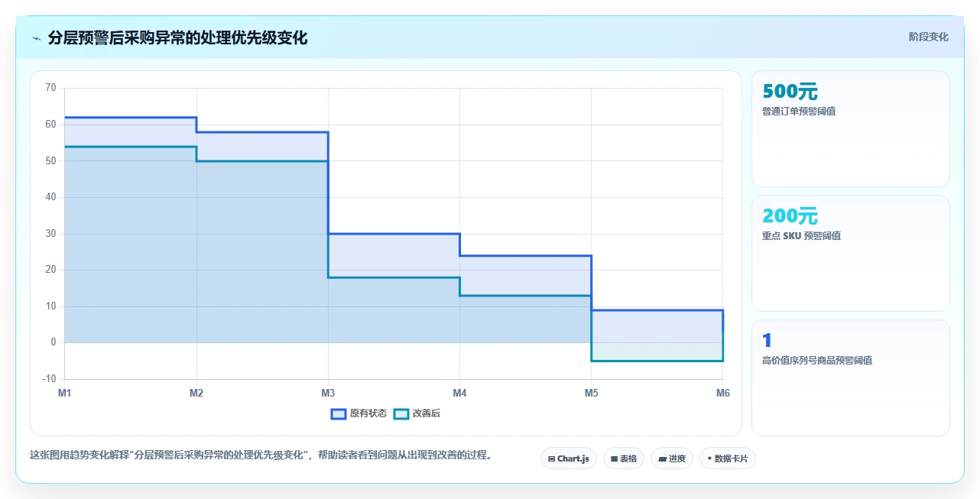Click the 普通订单预警阈值 label
Viewport: 980px width, 499px height.
pos(799,112)
